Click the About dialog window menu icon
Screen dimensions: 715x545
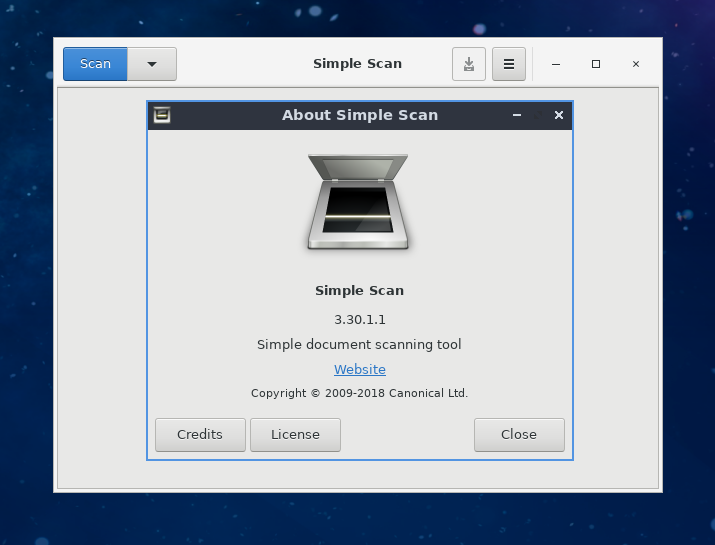(162, 115)
